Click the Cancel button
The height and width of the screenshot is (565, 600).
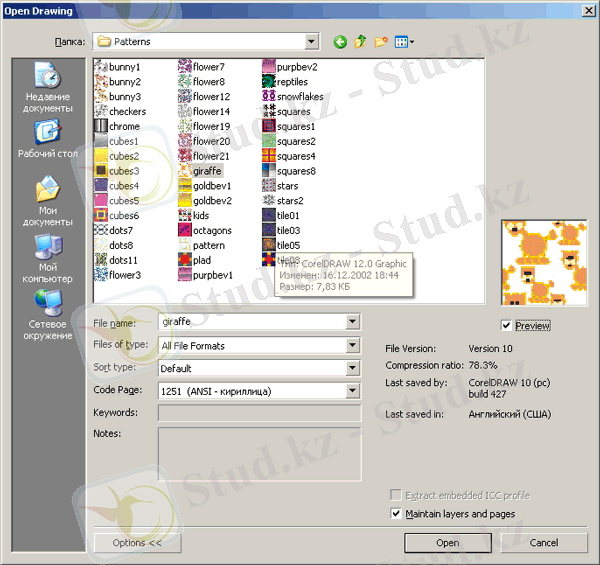(544, 542)
